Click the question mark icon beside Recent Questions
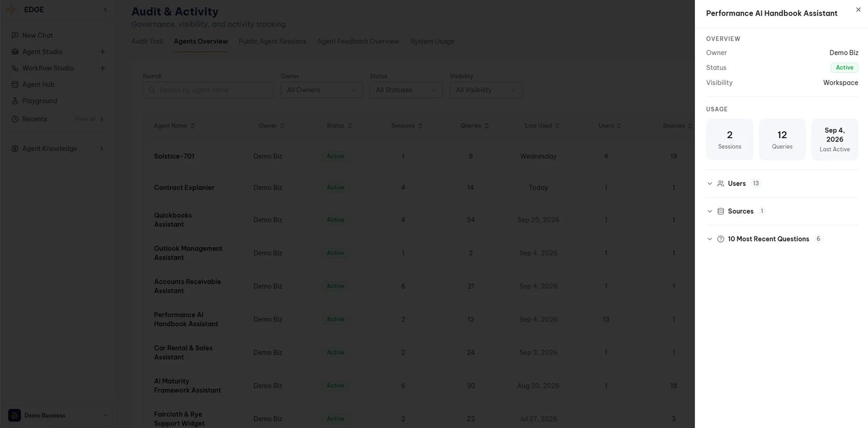 [720, 239]
